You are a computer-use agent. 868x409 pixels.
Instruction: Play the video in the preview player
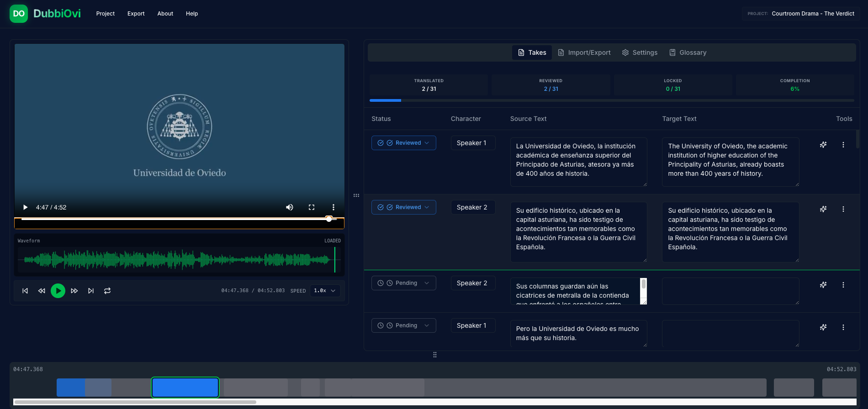(x=26, y=207)
